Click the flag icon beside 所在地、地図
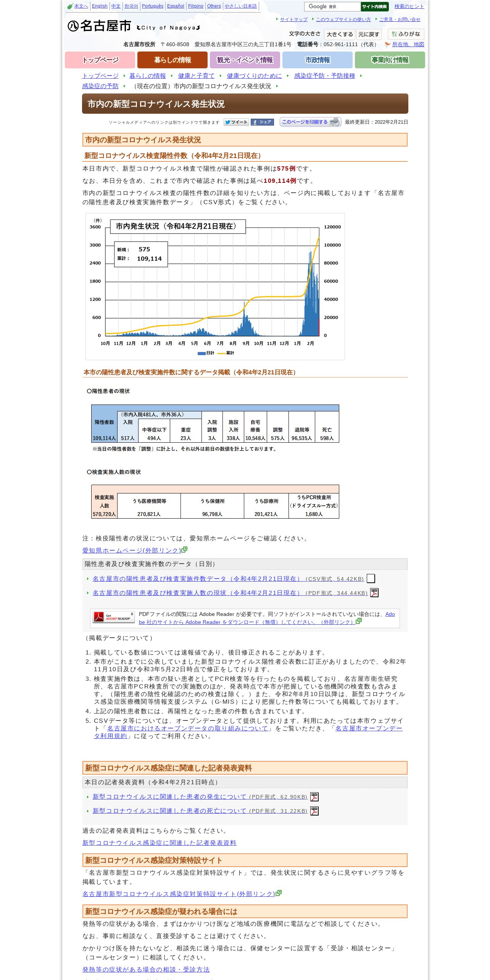 (388, 45)
